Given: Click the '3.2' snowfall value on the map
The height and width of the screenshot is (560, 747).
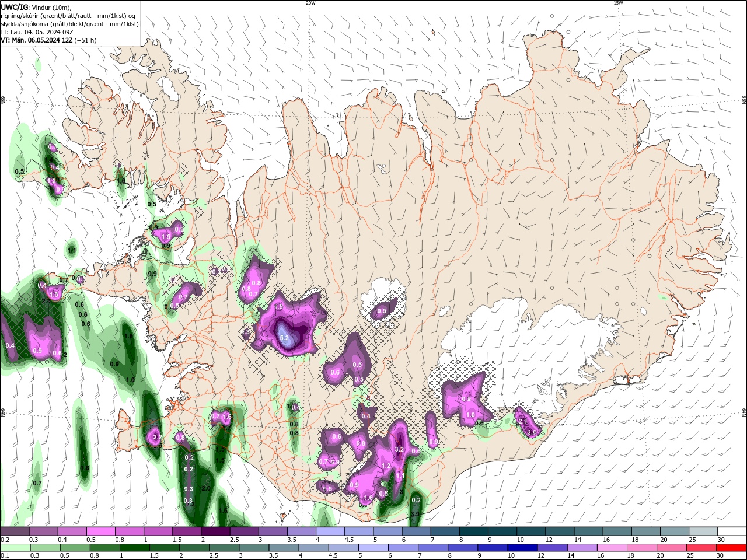Looking at the screenshot, I should pyautogui.click(x=400, y=449).
